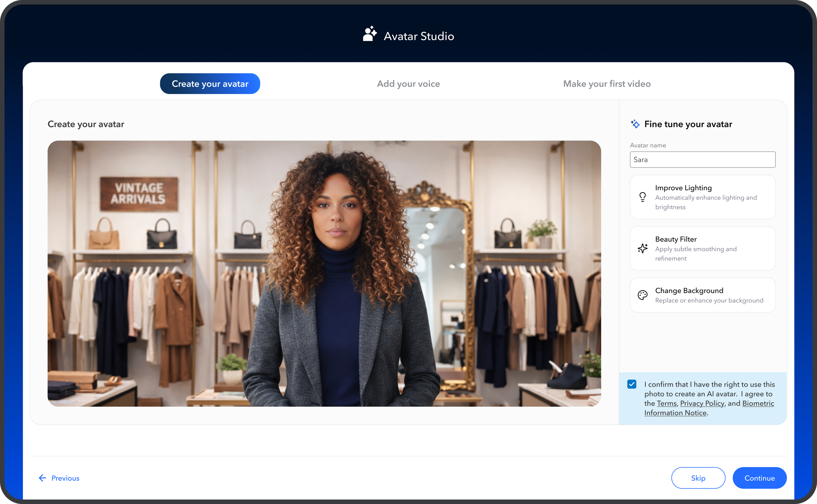Uncheck the rights confirmation checkbox

click(632, 384)
